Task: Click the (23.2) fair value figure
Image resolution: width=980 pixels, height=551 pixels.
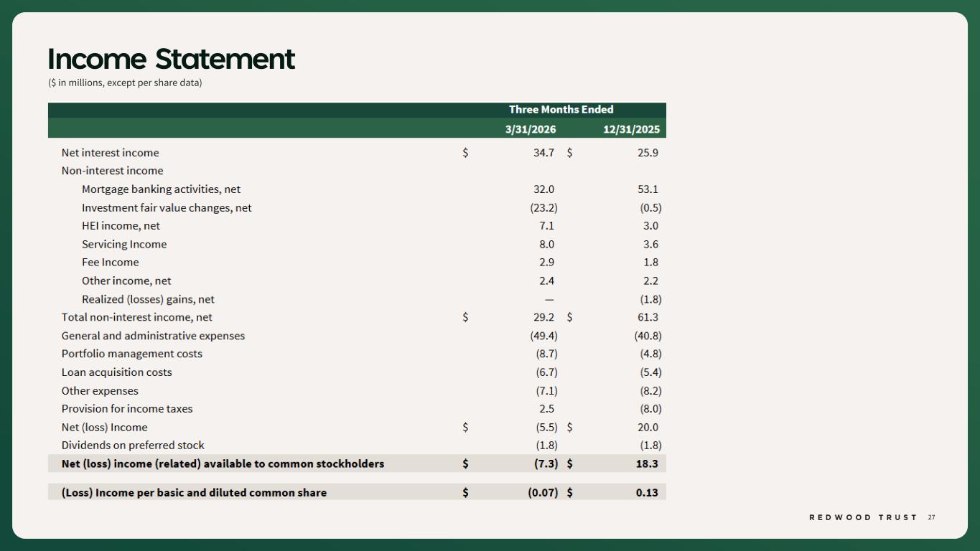Action: coord(543,208)
